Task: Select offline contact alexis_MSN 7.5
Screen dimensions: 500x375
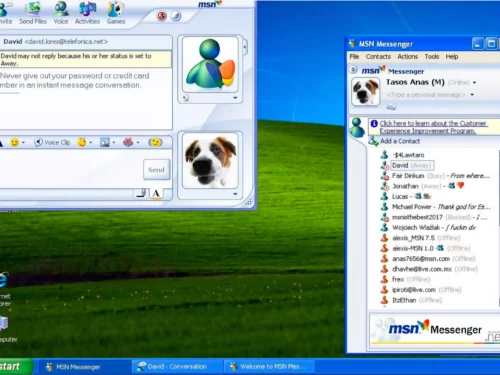Action: point(420,238)
